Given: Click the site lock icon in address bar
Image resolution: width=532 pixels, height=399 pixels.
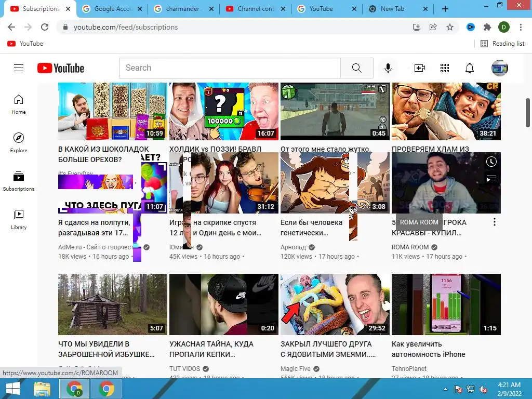Looking at the screenshot, I should pyautogui.click(x=65, y=27).
